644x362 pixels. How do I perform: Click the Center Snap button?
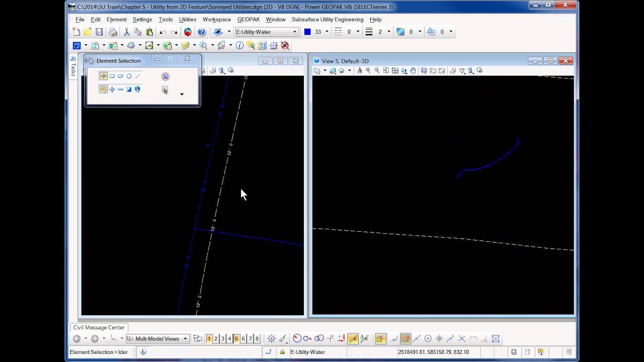pyautogui.click(x=428, y=339)
